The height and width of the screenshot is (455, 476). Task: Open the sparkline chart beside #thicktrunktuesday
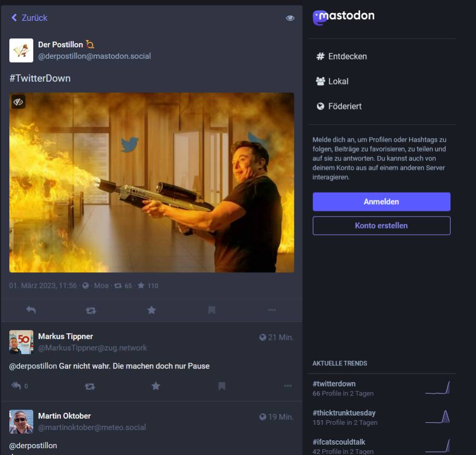(438, 417)
